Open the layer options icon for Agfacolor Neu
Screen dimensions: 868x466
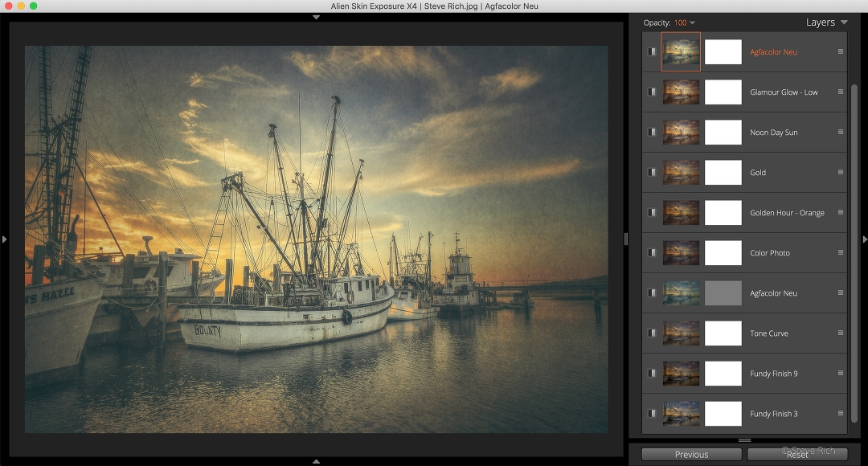[841, 51]
